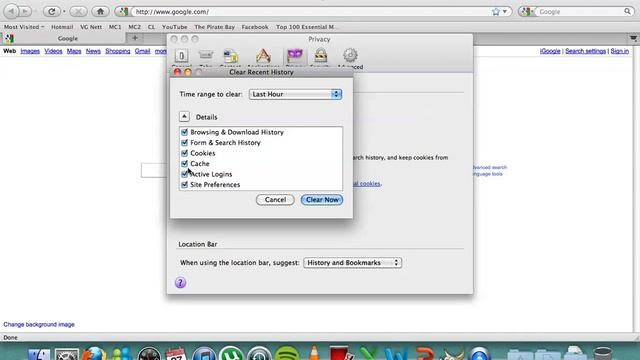Click the browser Forward arrow

pyautogui.click(x=25, y=11)
